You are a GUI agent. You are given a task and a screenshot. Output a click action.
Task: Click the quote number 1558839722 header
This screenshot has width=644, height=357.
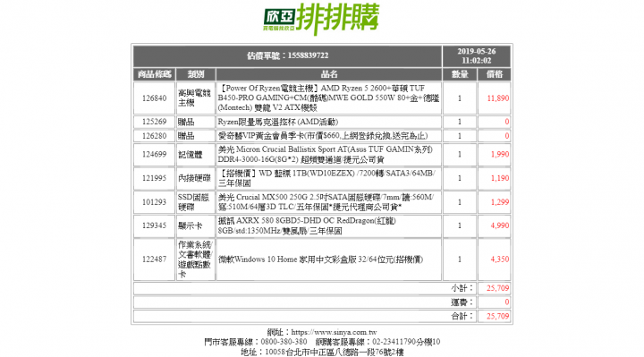click(x=287, y=55)
